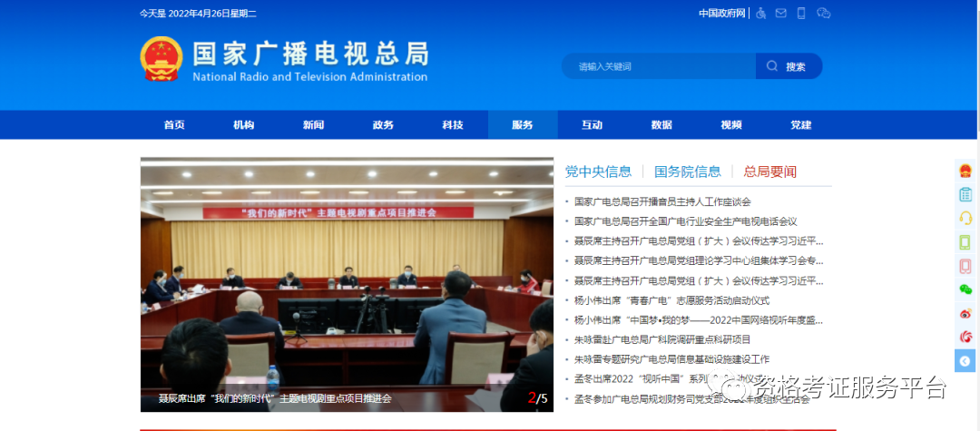Viewport: 980px width, 431px height.
Task: Open the 数据 navigation item
Action: point(661,125)
